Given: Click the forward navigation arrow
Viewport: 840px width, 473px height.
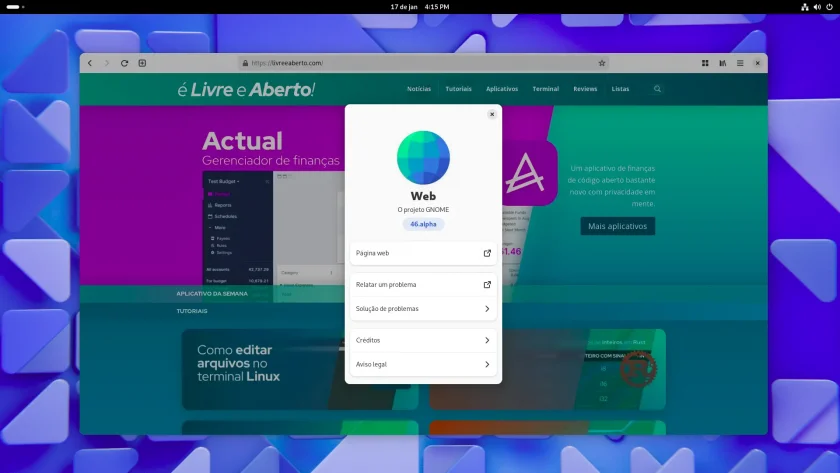Looking at the screenshot, I should coord(107,63).
